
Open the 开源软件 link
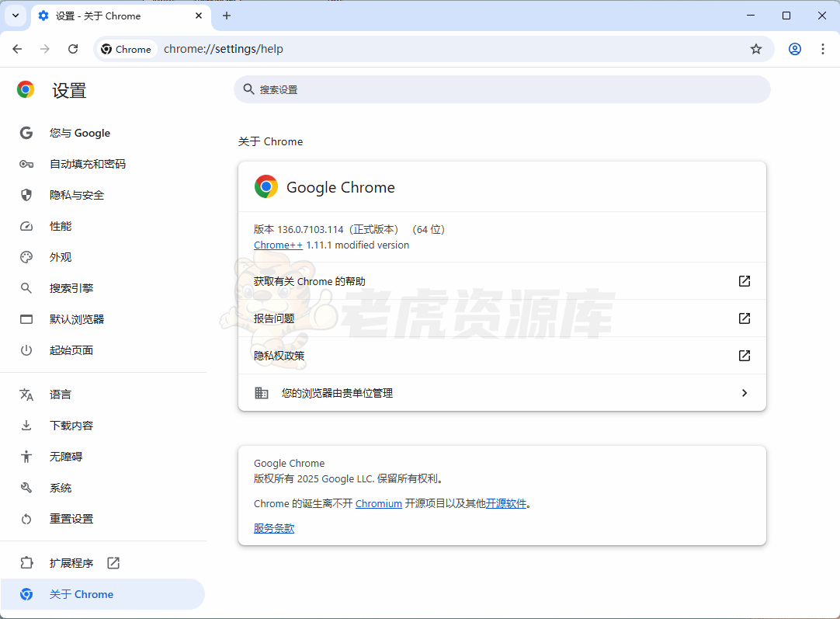(505, 504)
